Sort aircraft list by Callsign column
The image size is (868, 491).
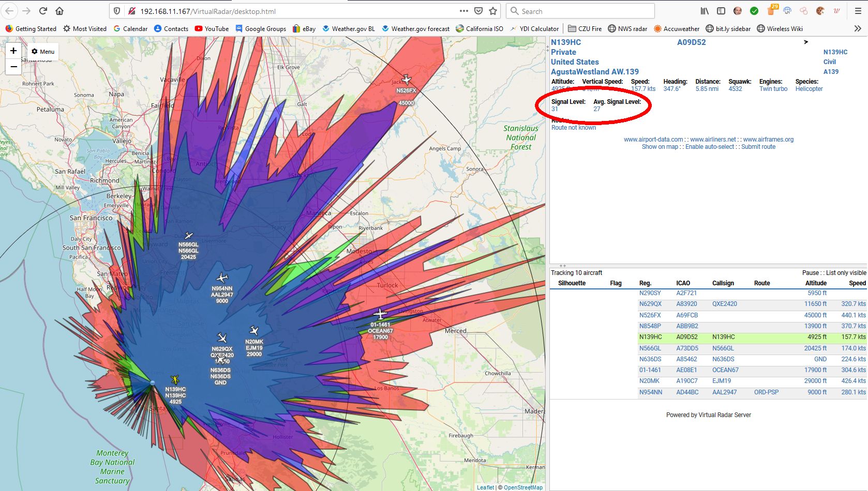point(723,283)
